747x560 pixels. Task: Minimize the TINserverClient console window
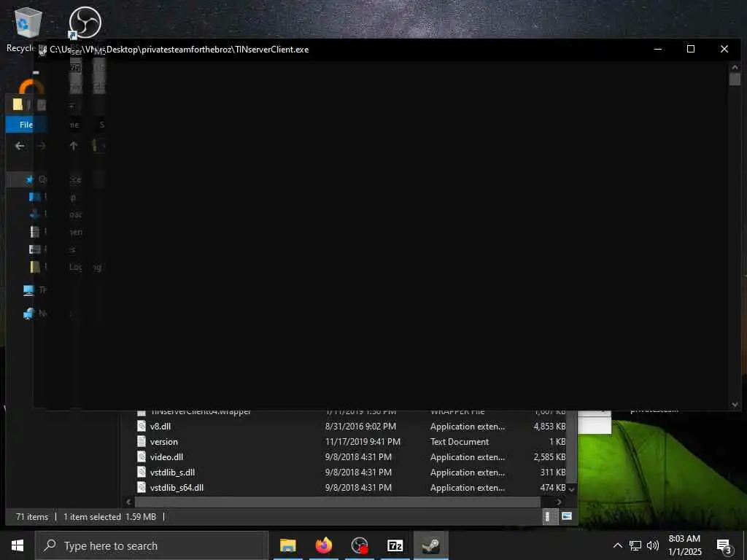(x=658, y=49)
